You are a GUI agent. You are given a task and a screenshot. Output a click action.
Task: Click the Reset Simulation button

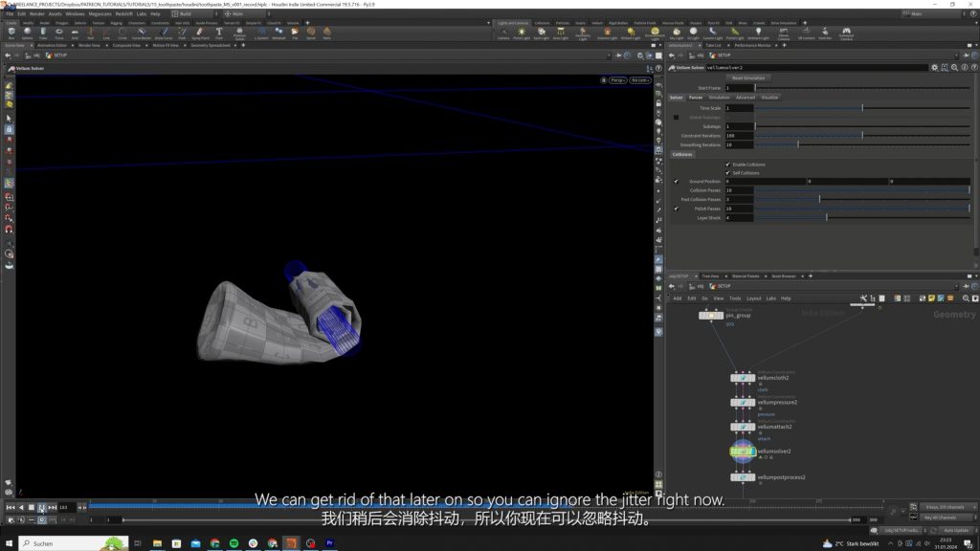point(748,78)
